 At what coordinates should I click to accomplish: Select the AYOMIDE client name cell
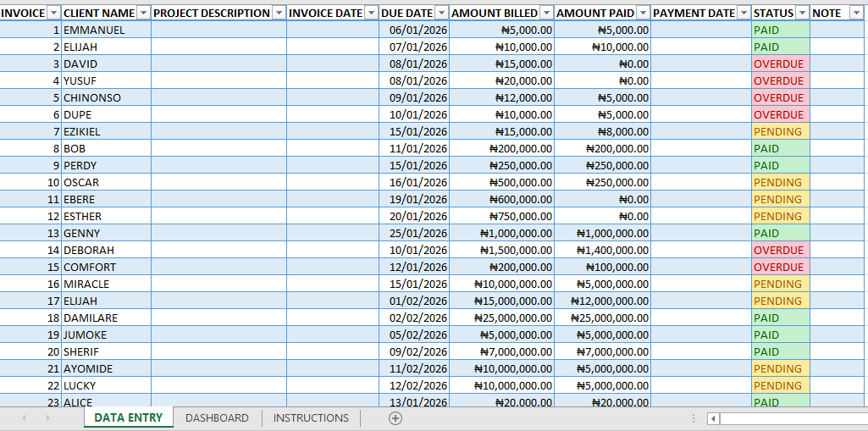click(106, 368)
